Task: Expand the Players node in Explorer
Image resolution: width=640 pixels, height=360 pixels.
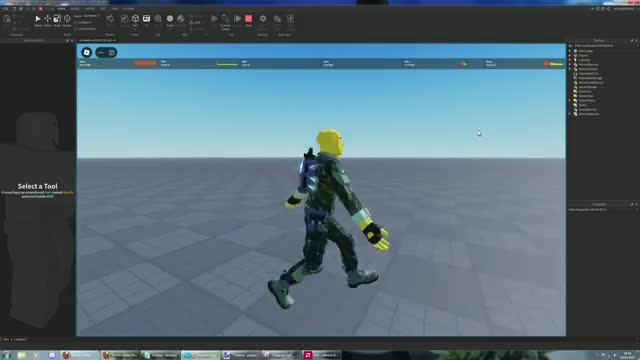Action: click(x=570, y=56)
